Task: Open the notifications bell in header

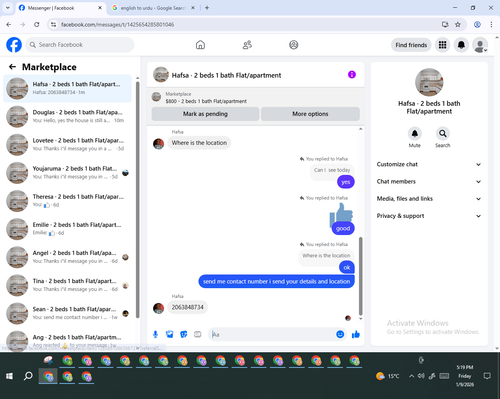Action: pos(461,45)
